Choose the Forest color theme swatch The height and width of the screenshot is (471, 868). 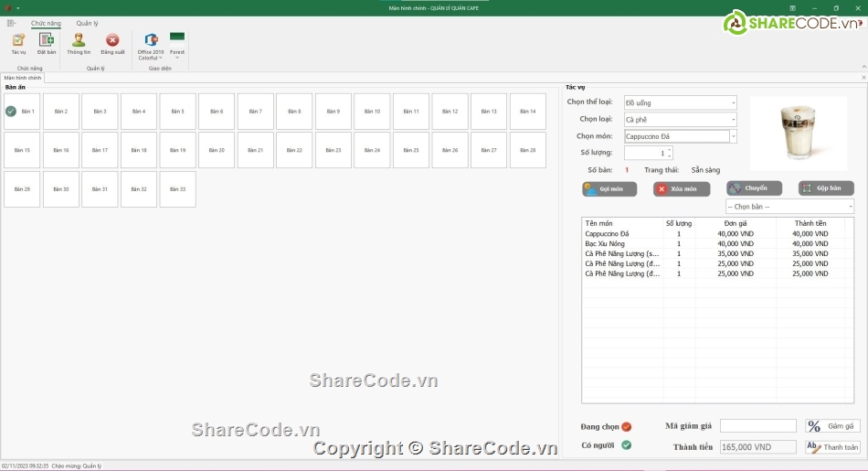pos(177,39)
